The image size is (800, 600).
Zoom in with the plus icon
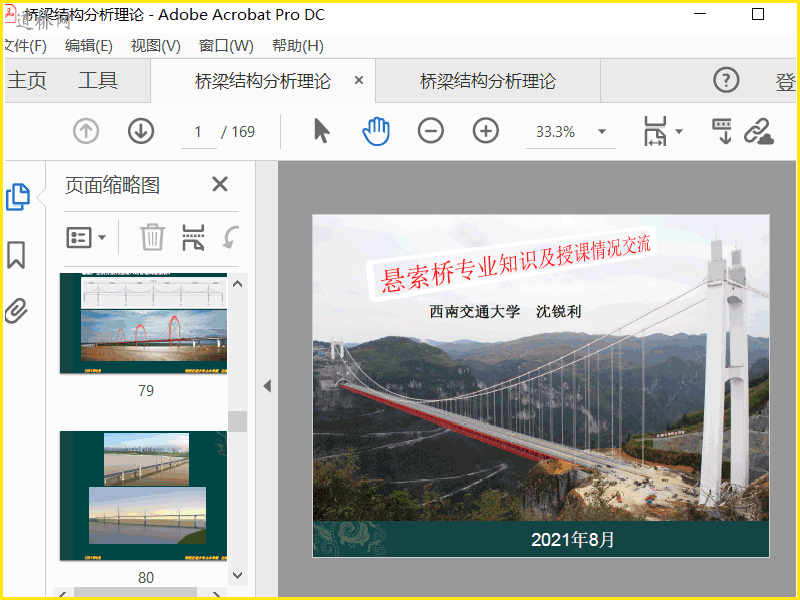click(x=486, y=131)
